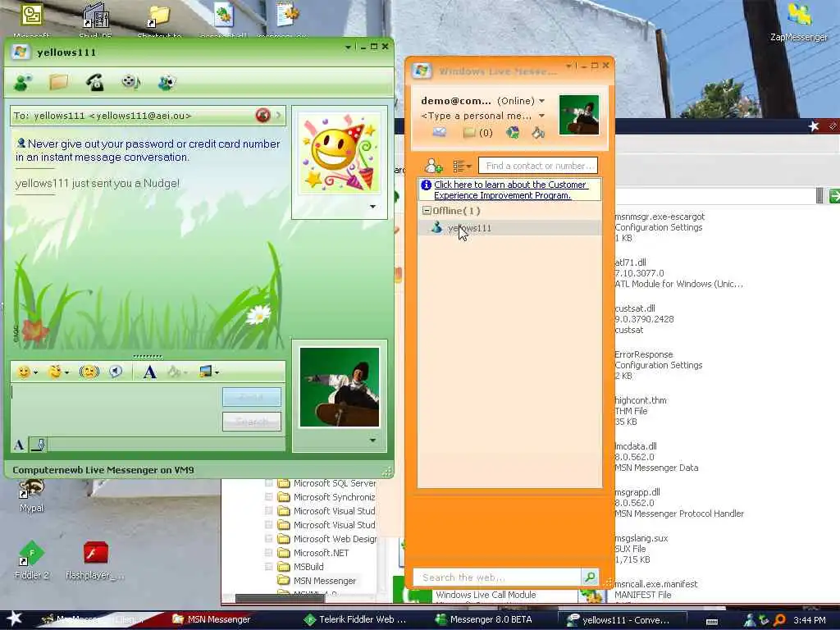Viewport: 840px width, 630px height.
Task: Launch the games activities icon
Action: click(167, 82)
